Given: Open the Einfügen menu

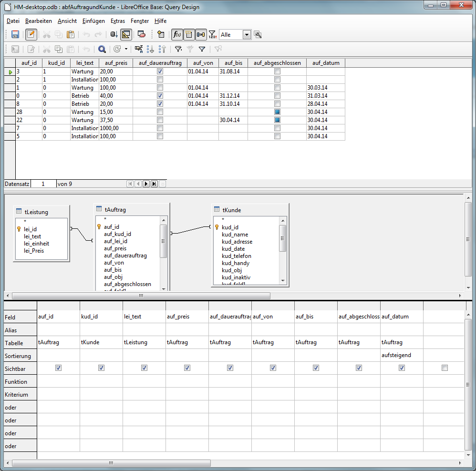Looking at the screenshot, I should tap(93, 21).
